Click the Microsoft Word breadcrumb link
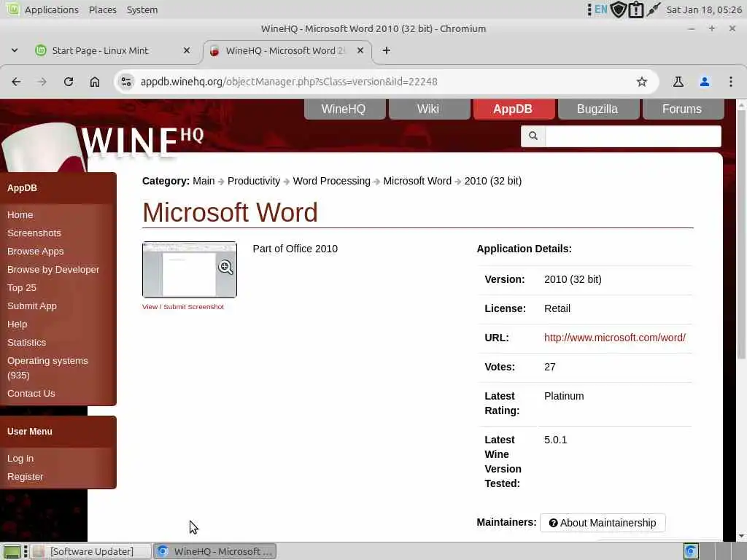 (417, 181)
